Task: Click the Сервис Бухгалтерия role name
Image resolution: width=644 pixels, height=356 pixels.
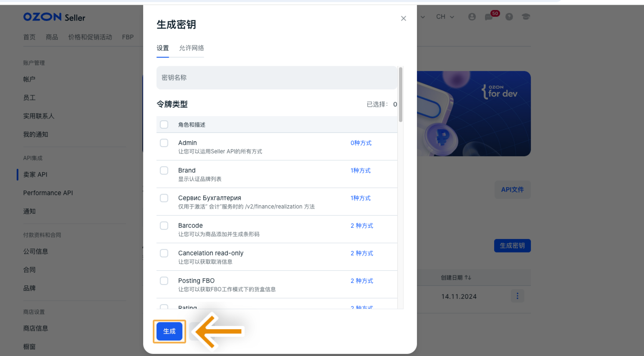Action: [210, 198]
